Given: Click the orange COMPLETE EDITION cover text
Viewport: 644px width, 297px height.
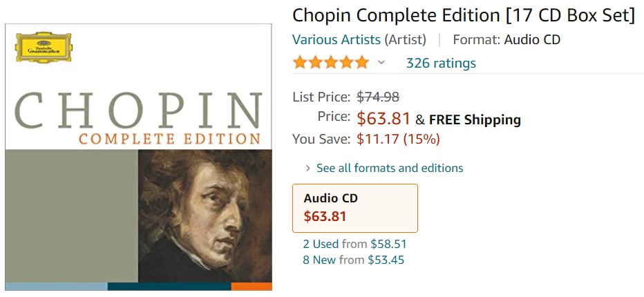Looking at the screenshot, I should pyautogui.click(x=169, y=138).
